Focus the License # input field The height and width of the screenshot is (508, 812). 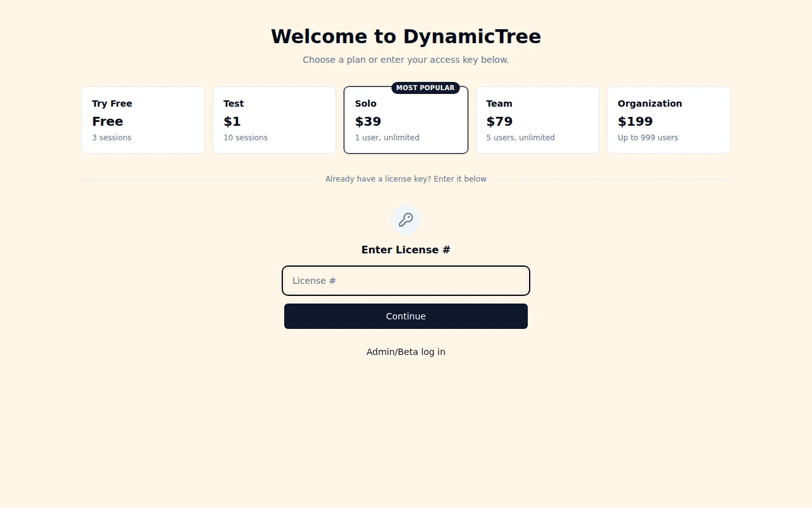[406, 281]
